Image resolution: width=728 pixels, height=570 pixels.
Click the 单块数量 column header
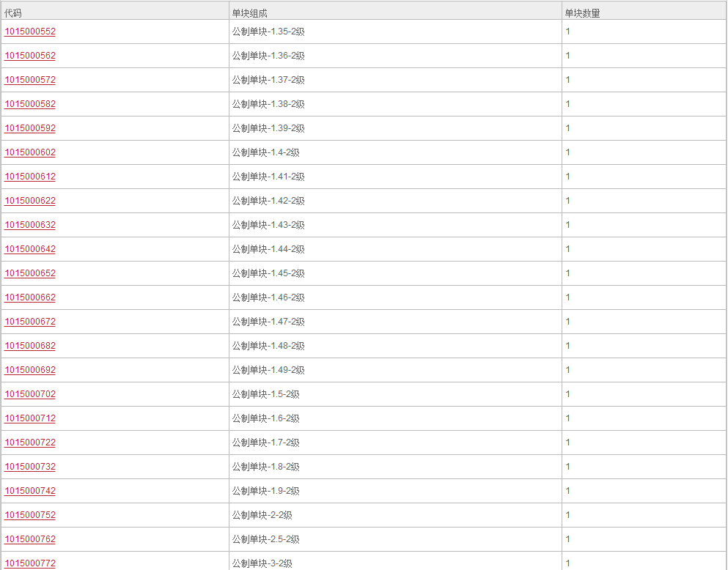click(x=644, y=10)
